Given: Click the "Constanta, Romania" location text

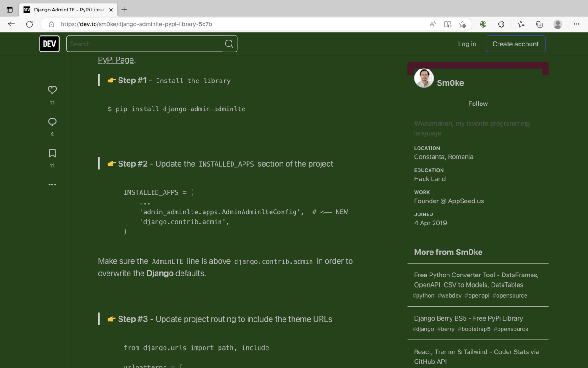Looking at the screenshot, I should tap(444, 157).
